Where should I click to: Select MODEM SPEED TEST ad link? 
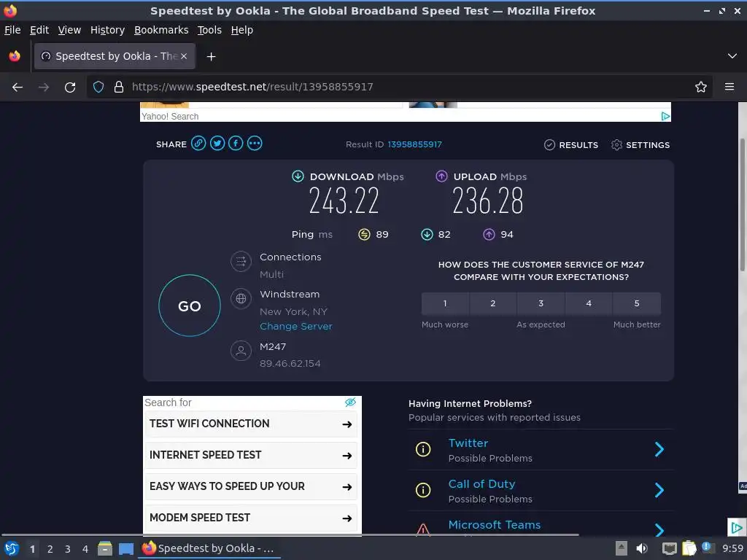click(251, 518)
